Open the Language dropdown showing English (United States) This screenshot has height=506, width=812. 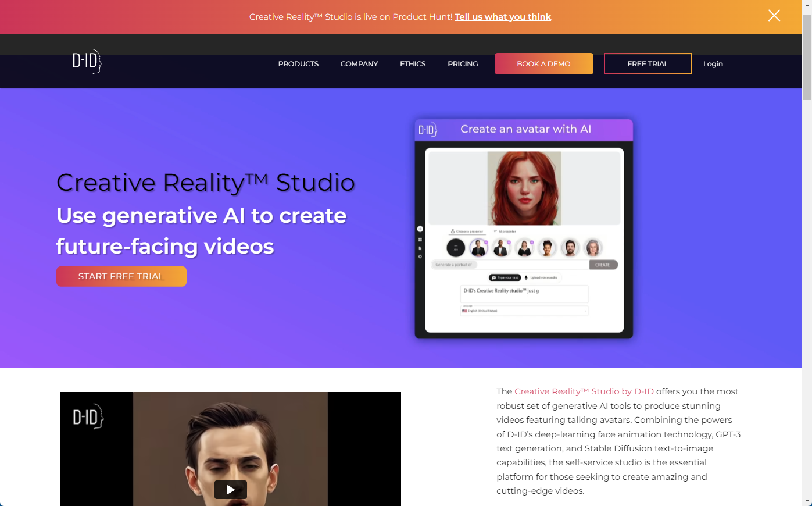tap(524, 311)
